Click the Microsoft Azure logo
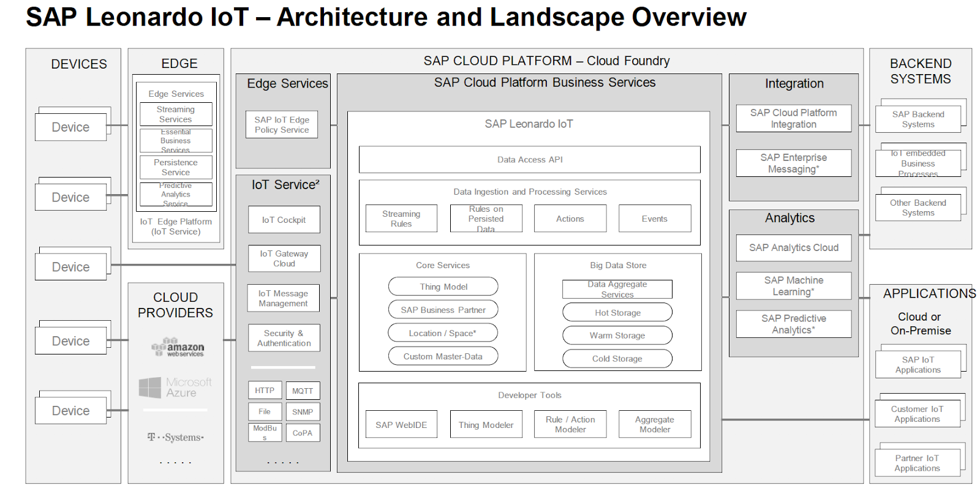The image size is (980, 491). (x=175, y=388)
